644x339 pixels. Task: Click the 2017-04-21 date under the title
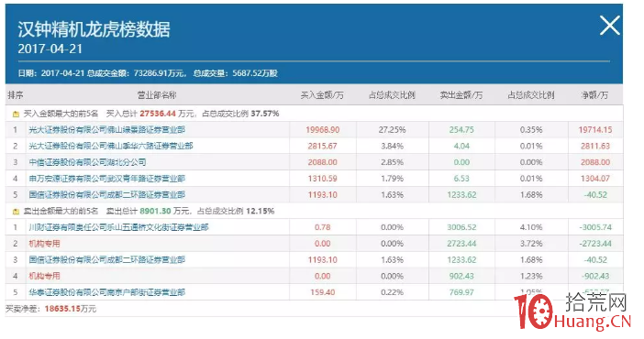[x=50, y=49]
